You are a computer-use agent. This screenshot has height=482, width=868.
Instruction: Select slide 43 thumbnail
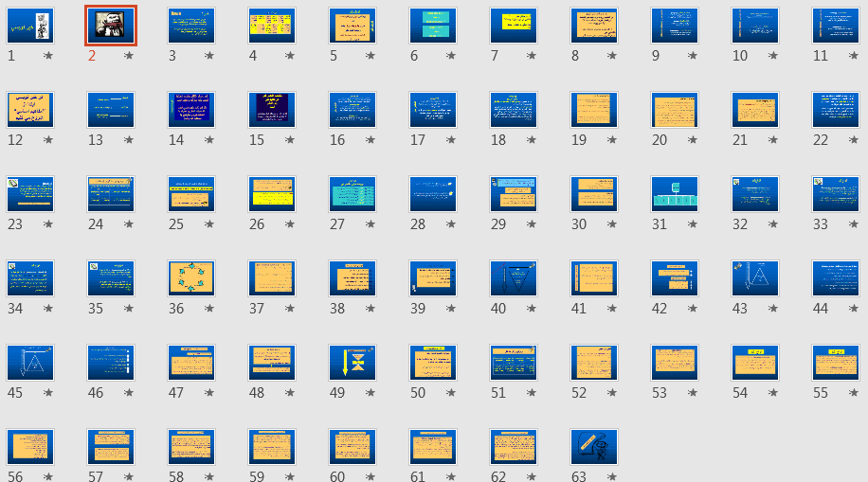pyautogui.click(x=755, y=278)
